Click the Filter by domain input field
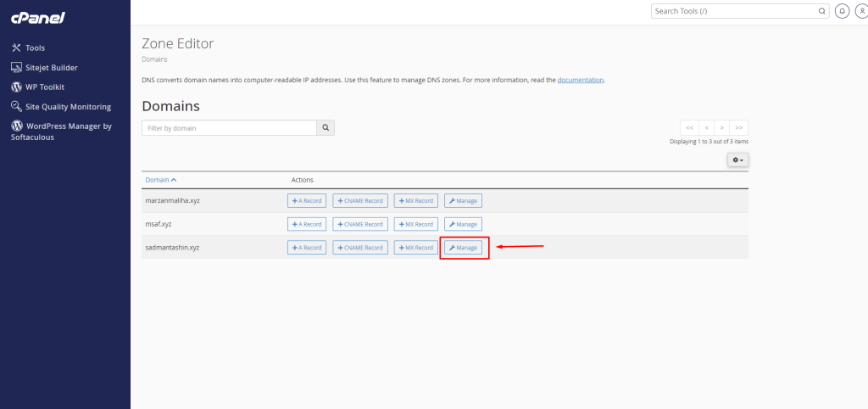The image size is (868, 409). coord(229,128)
